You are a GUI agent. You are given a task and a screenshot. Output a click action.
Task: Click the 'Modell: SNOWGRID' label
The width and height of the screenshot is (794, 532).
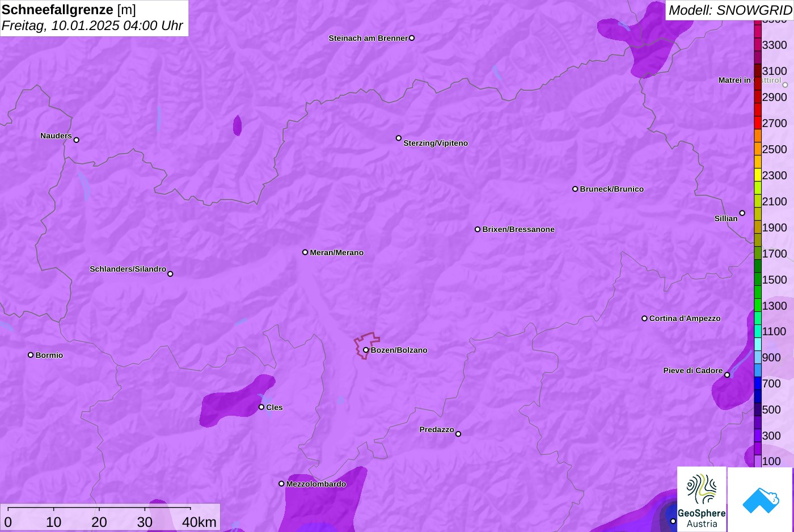[x=730, y=10]
